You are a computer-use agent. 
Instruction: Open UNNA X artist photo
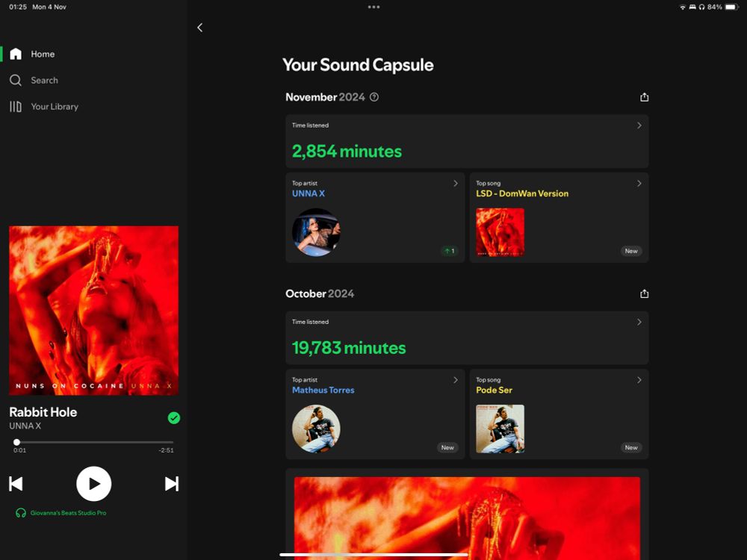pos(316,232)
